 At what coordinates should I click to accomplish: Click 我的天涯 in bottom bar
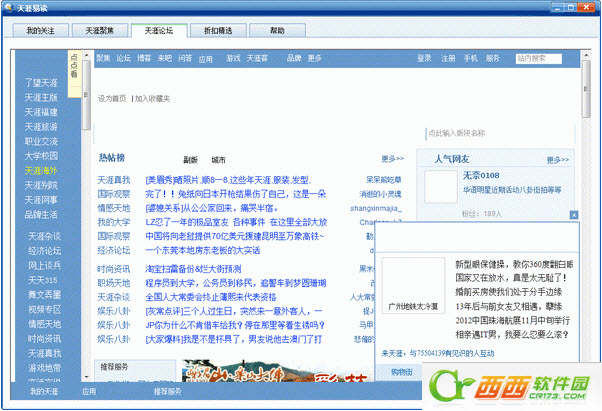(x=44, y=391)
